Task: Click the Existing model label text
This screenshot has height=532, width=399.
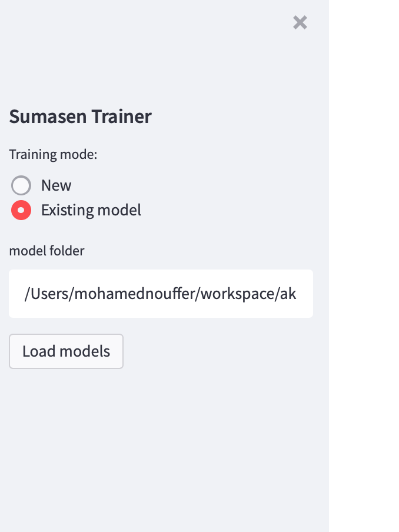Action: coord(91,210)
